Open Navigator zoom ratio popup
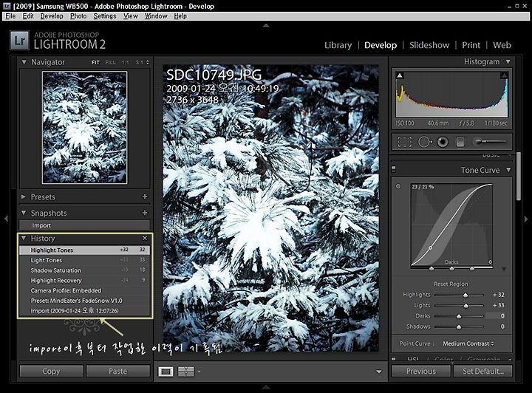 (148, 62)
